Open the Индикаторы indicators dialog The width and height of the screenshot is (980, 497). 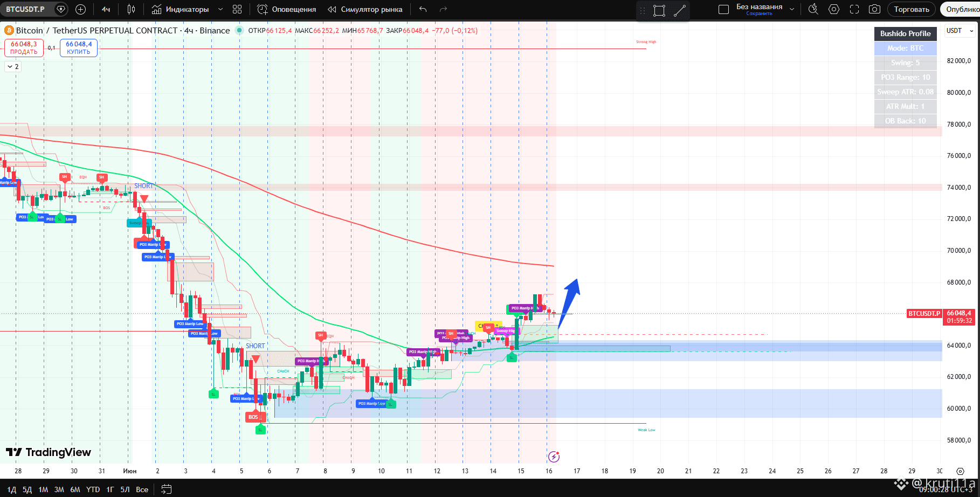[180, 9]
